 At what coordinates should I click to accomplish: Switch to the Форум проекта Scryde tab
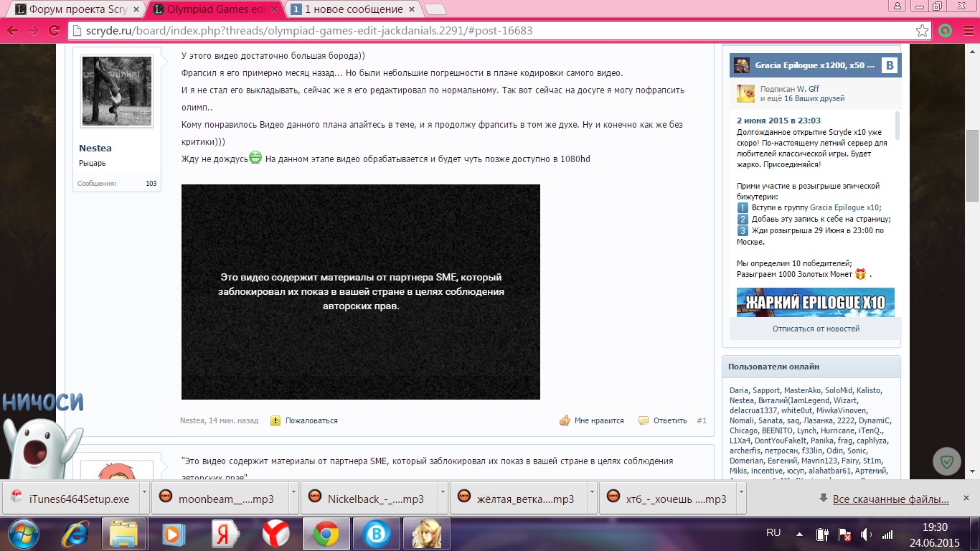pos(72,9)
